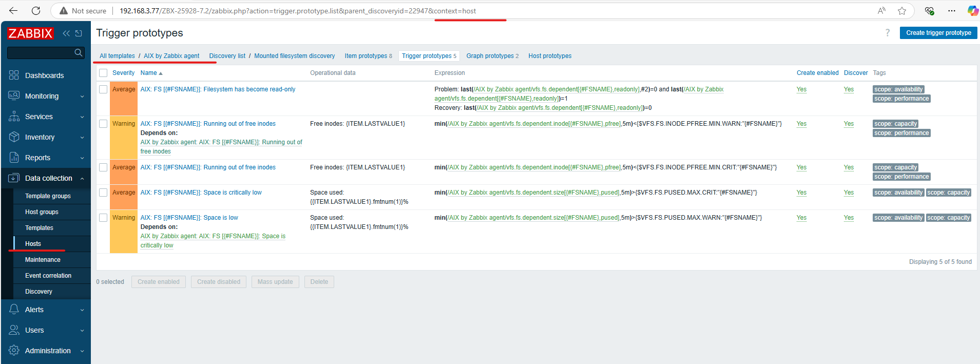Open Hosts in sidebar
The image size is (980, 364).
pyautogui.click(x=33, y=244)
